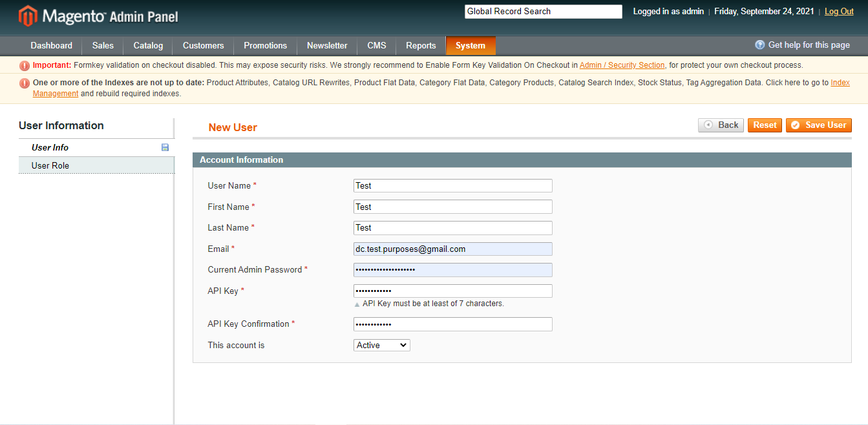Click the Log Out link
The image size is (868, 425).
coord(839,12)
